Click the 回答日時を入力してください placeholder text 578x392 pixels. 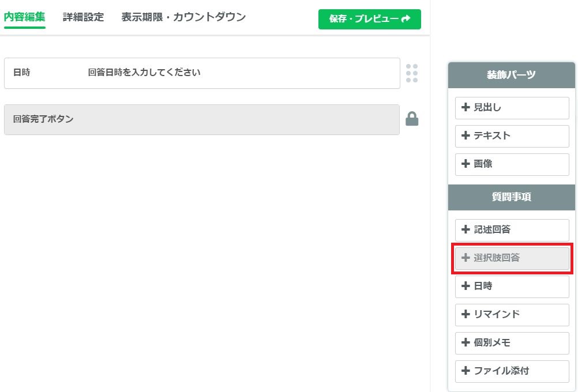point(144,72)
